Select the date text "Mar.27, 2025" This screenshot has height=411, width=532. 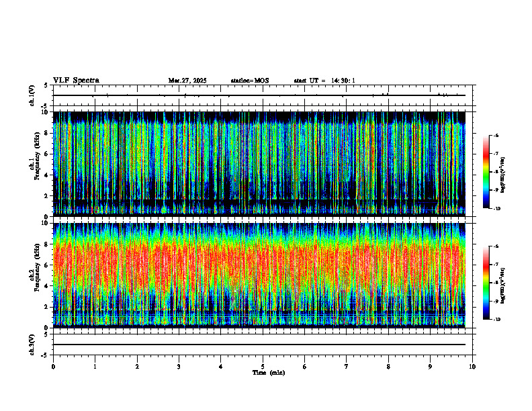tap(187, 81)
